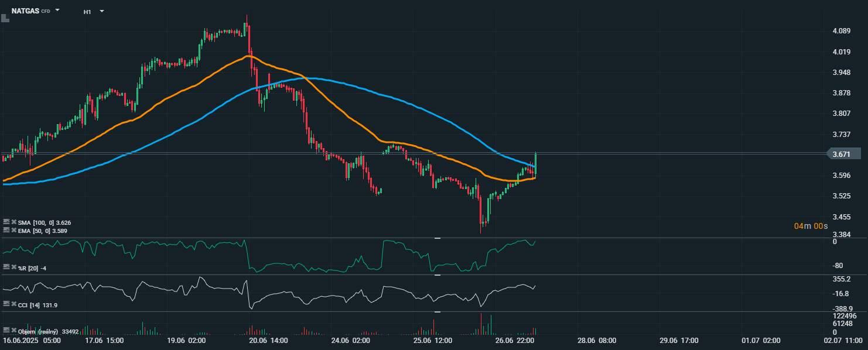Click time axis label 29.06 17:00
Viewport: 868px width, 350px height.
pyautogui.click(x=678, y=340)
